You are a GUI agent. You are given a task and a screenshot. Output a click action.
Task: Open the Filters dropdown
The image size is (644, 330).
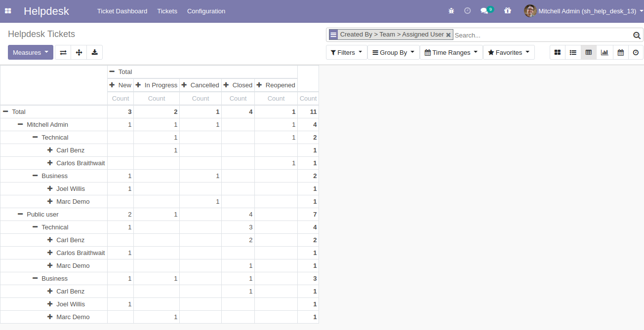(346, 52)
